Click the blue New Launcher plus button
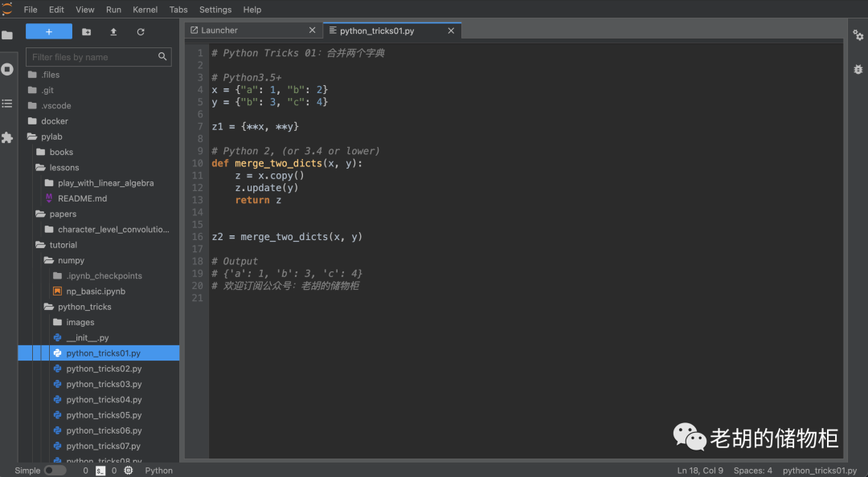 49,31
